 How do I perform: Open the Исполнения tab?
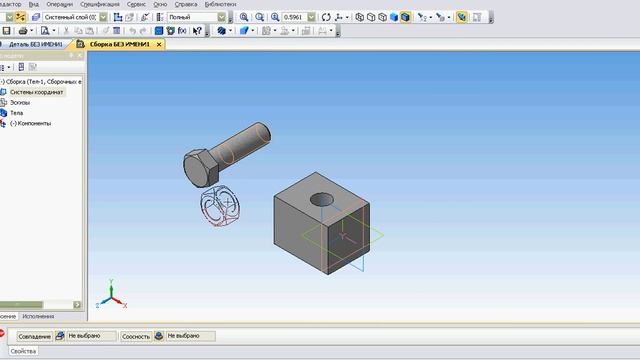tap(38, 316)
